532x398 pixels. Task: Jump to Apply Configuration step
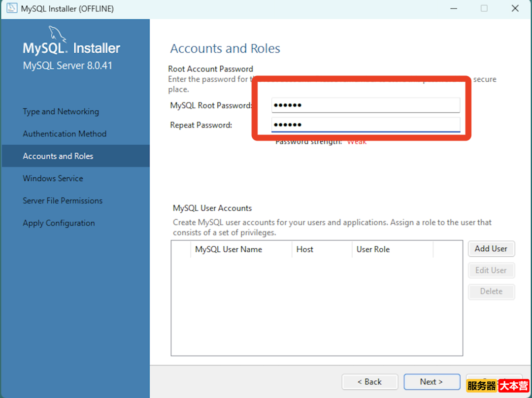[x=59, y=223]
